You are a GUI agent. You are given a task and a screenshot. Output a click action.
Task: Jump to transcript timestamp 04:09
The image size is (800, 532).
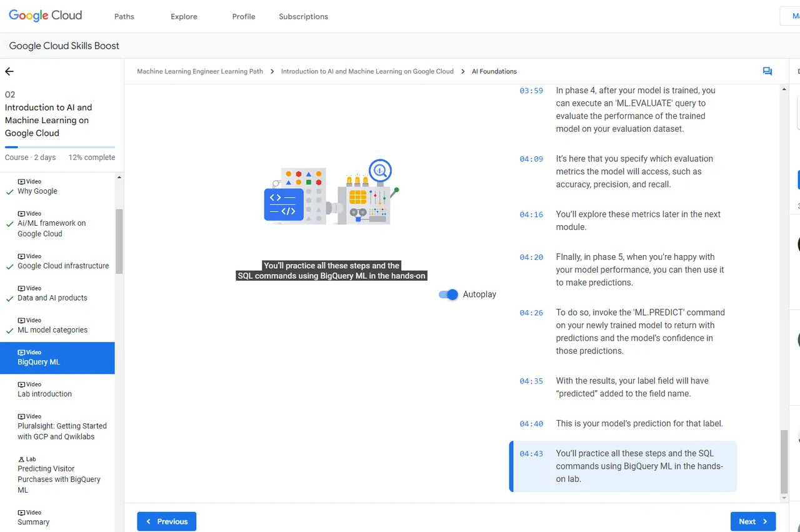(531, 159)
